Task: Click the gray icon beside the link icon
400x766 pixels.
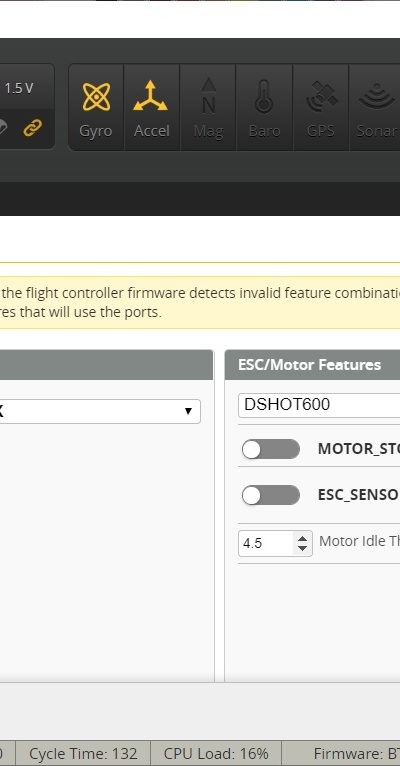Action: pos(3,128)
